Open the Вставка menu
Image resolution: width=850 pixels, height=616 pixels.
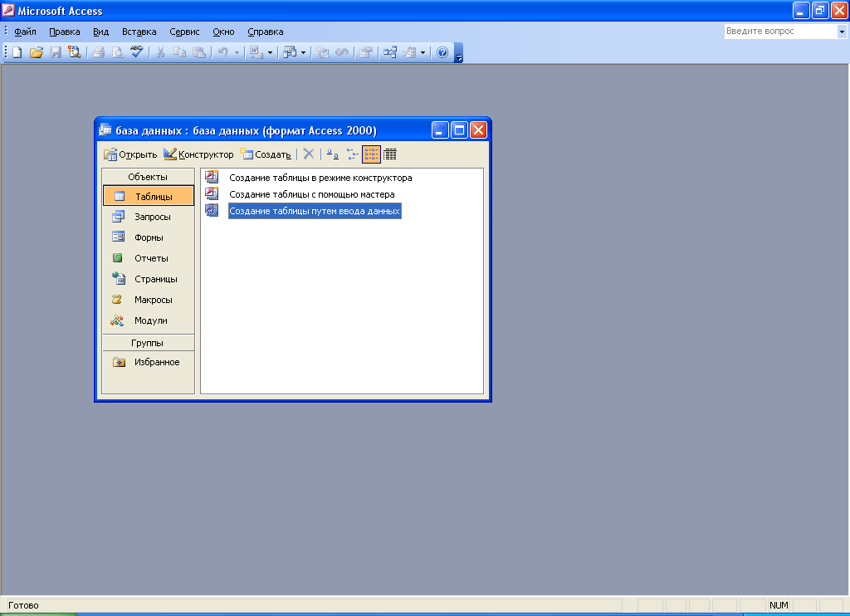pos(139,32)
